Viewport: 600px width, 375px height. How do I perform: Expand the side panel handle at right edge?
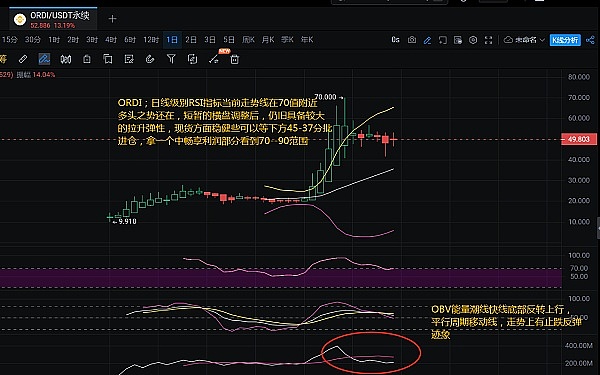(598, 228)
